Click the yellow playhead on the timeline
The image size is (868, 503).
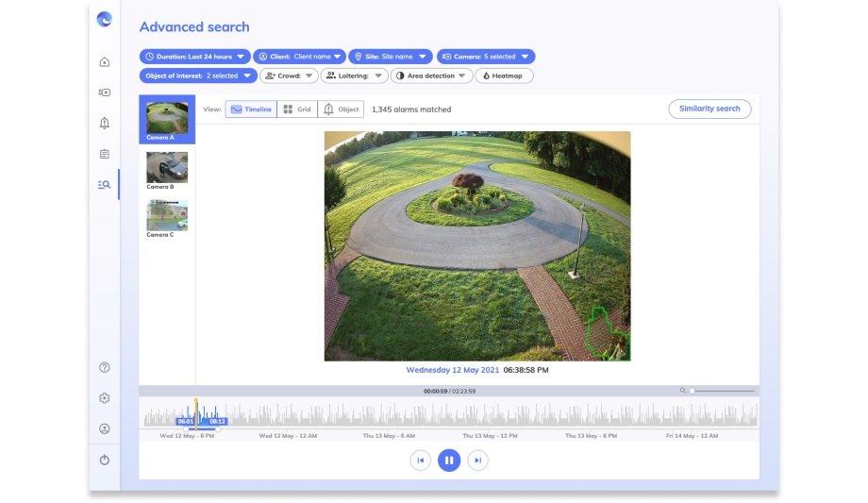(196, 412)
